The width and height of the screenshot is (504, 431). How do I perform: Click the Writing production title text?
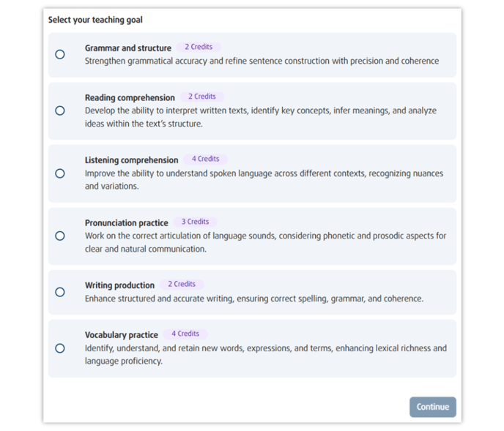(119, 285)
